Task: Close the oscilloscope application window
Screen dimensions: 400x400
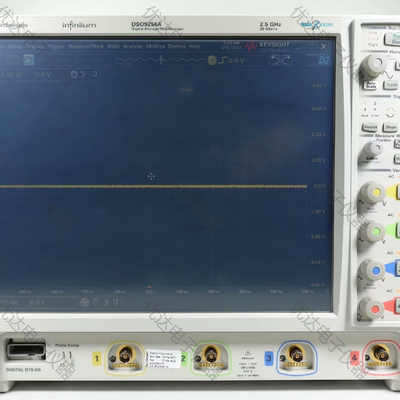Action: pos(323,47)
